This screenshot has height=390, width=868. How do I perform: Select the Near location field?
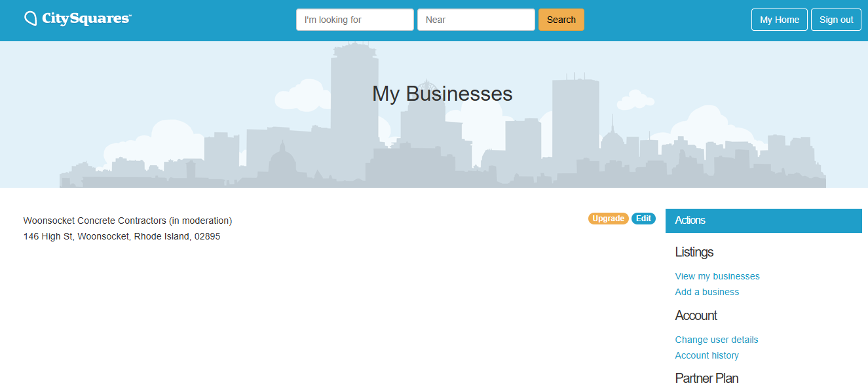pyautogui.click(x=476, y=20)
